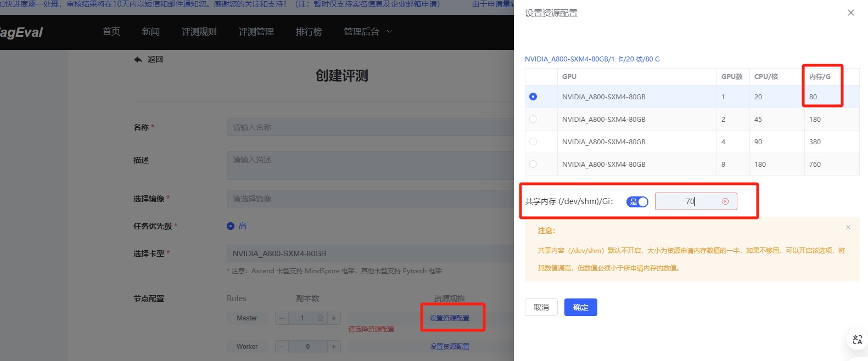Toggle the shared memory switch off
The width and height of the screenshot is (868, 361).
[x=637, y=202]
